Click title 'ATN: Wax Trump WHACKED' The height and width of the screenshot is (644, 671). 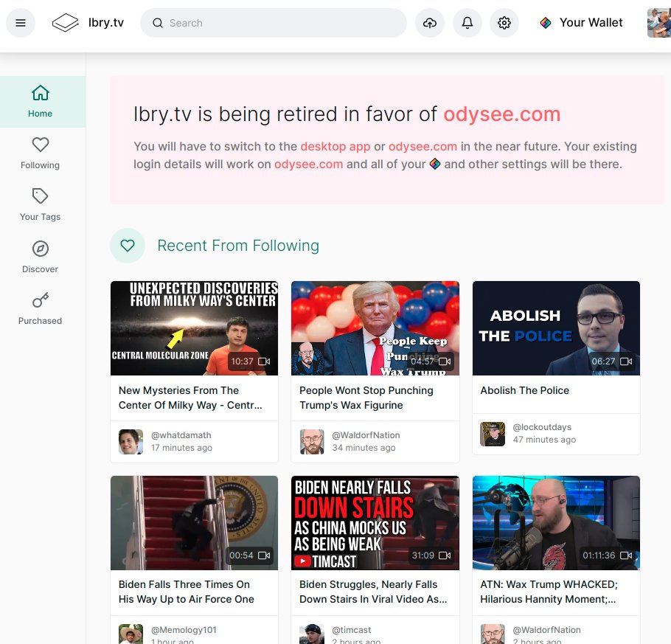(549, 592)
